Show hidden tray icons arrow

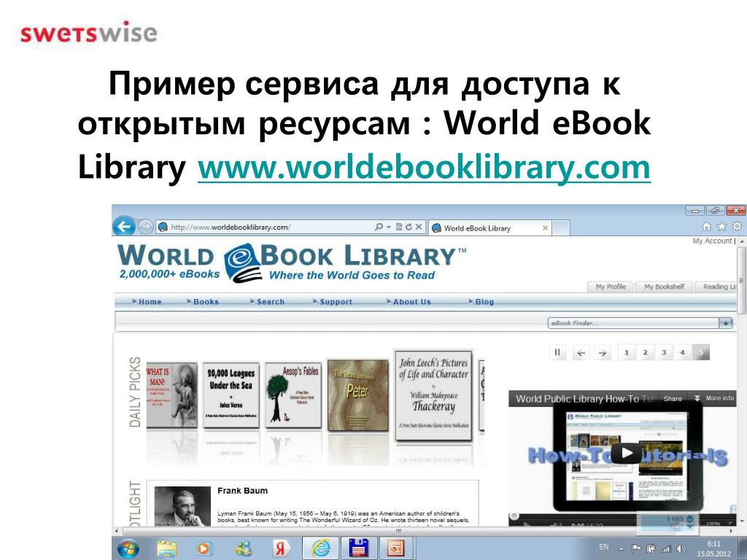click(622, 548)
